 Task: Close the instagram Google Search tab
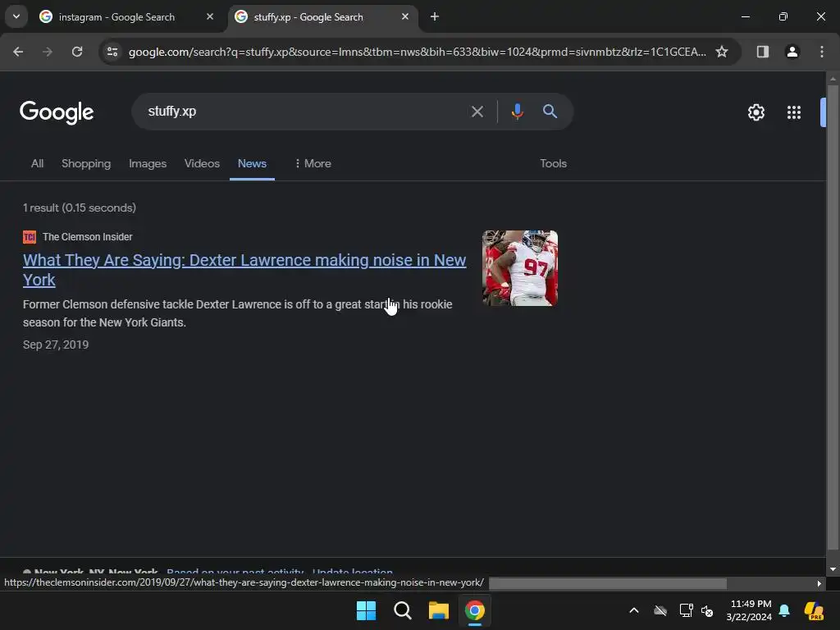coord(210,16)
